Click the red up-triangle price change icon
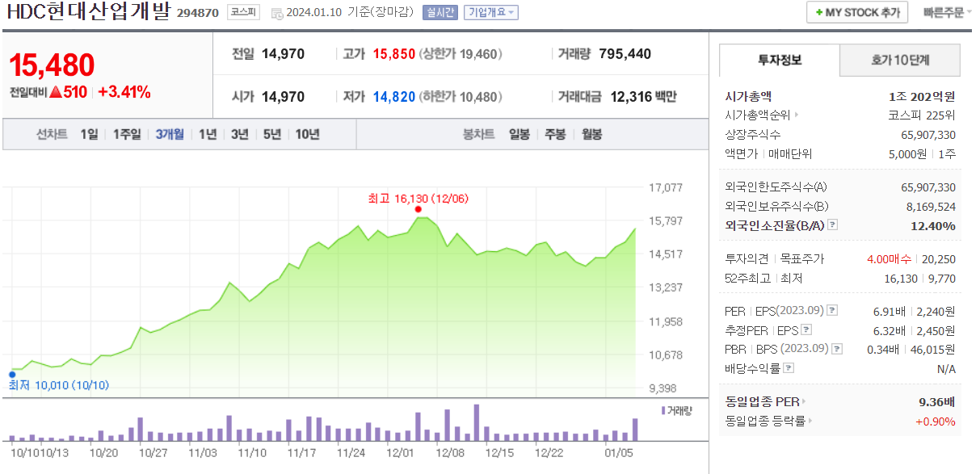The image size is (980, 474). coord(56,92)
